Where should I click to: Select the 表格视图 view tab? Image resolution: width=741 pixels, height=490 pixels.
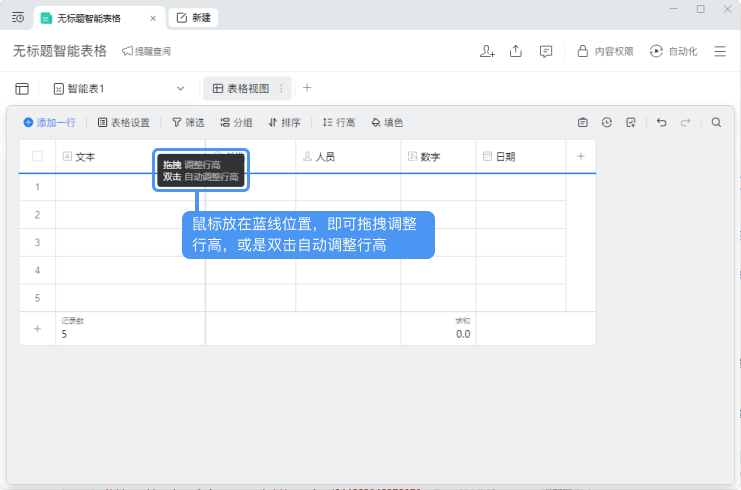(x=241, y=88)
